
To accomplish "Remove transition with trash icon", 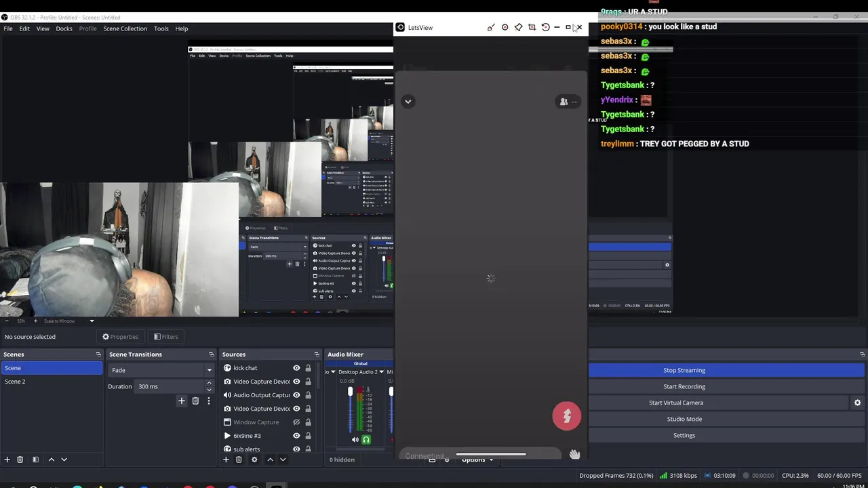I will pyautogui.click(x=195, y=401).
